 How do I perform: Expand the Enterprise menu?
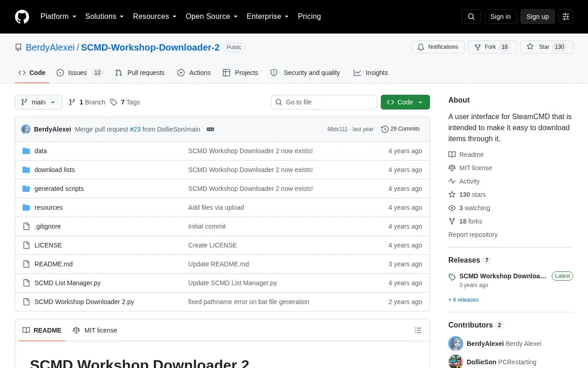pyautogui.click(x=267, y=17)
